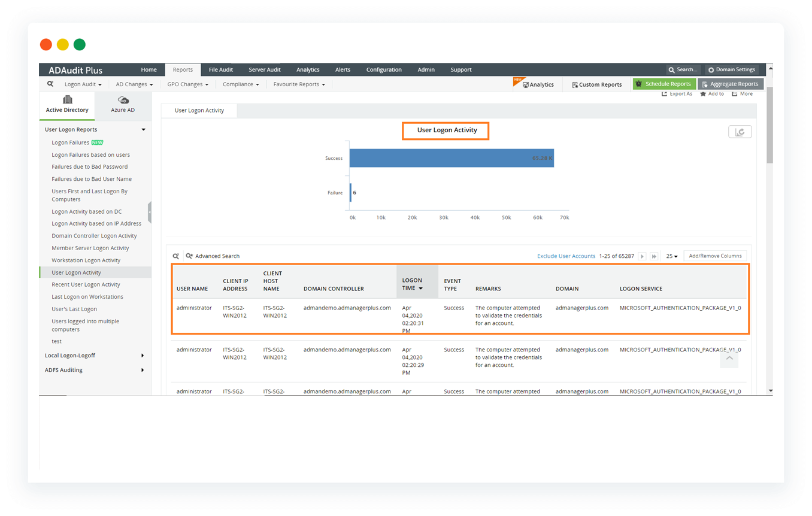The width and height of the screenshot is (812, 516).
Task: Open the GPO Changes dropdown
Action: (188, 84)
